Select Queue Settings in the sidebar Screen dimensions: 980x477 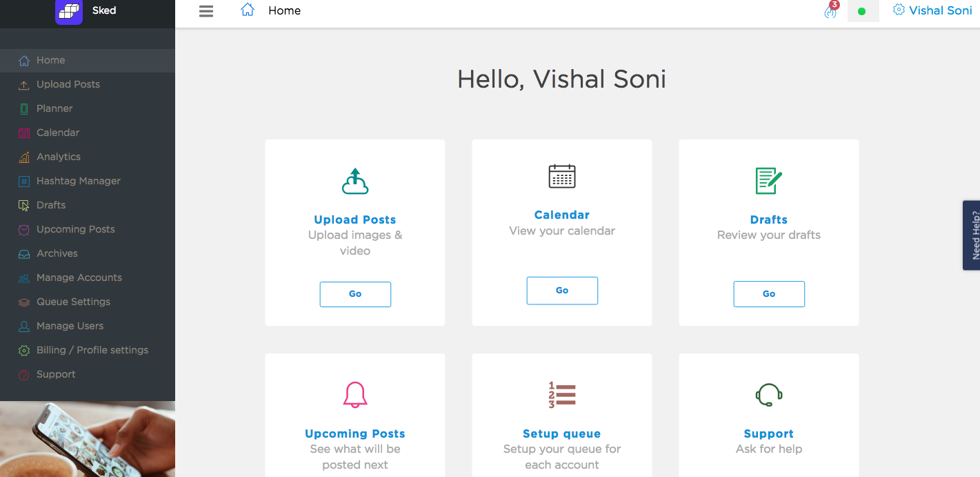[88, 302]
